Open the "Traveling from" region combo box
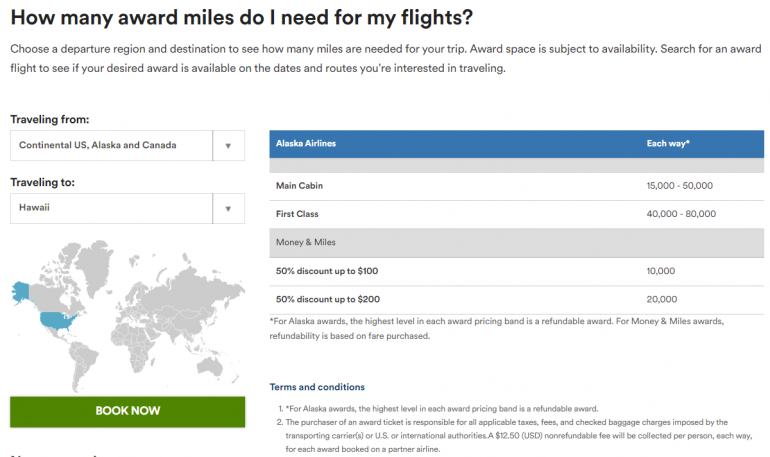 112,146
